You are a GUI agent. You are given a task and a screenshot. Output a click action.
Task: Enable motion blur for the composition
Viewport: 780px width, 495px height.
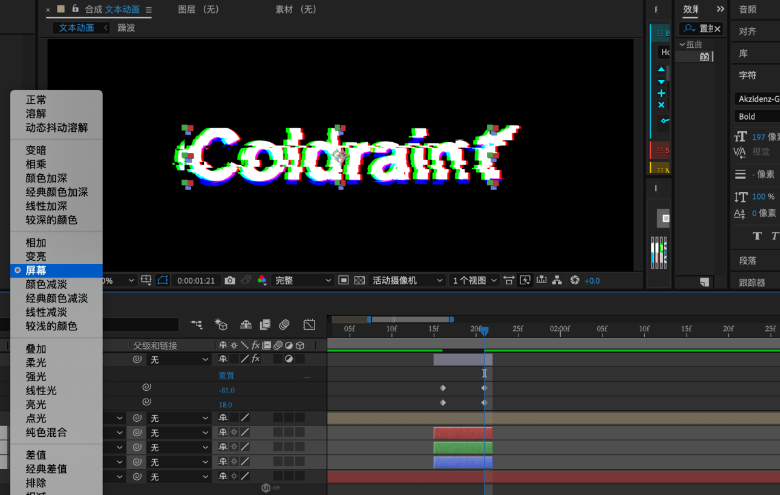pos(284,325)
